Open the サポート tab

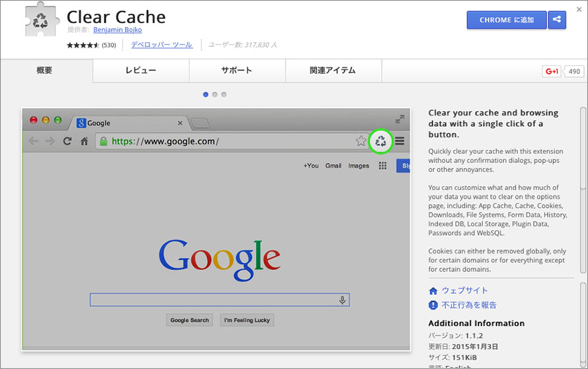click(237, 71)
